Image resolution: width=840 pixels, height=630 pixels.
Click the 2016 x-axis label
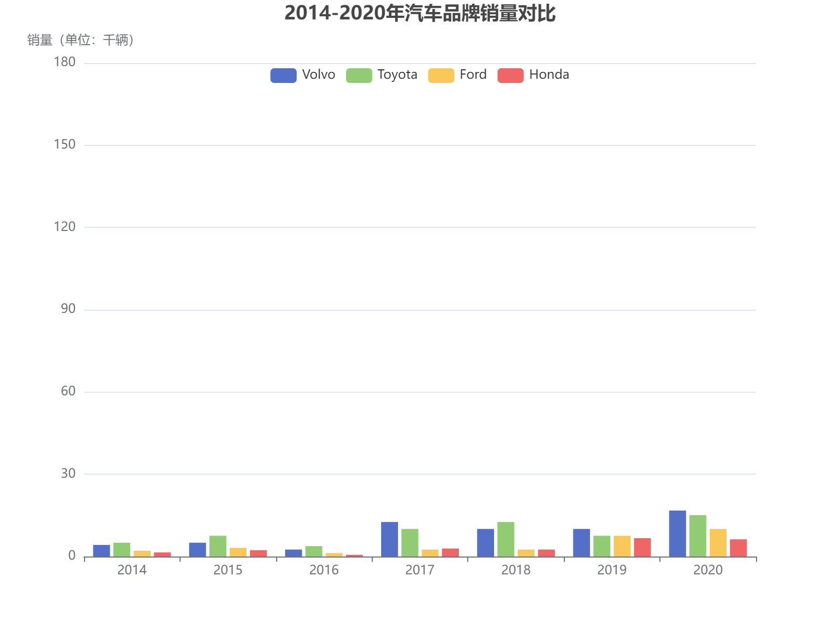[324, 570]
